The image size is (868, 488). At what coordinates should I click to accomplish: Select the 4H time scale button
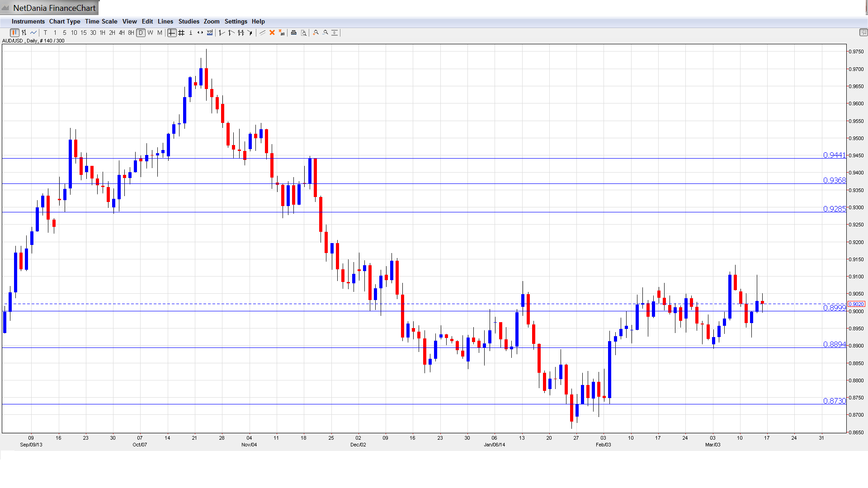coord(122,33)
